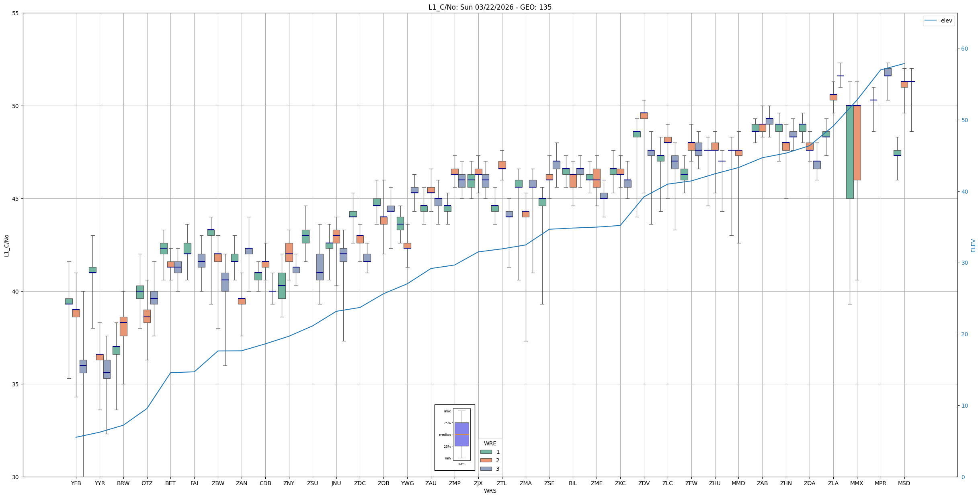Click the 55 tick on left axis

coord(15,13)
